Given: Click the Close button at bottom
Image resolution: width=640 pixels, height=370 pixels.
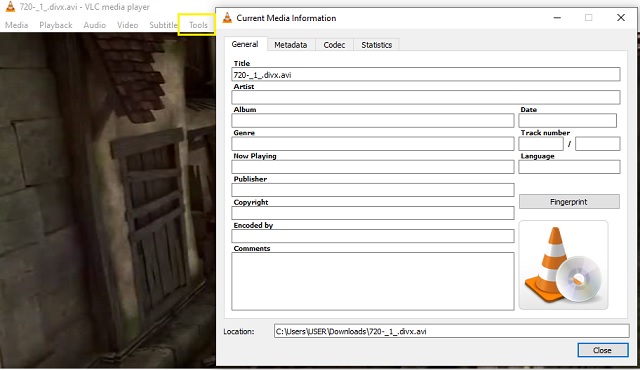Looking at the screenshot, I should pyautogui.click(x=602, y=350).
